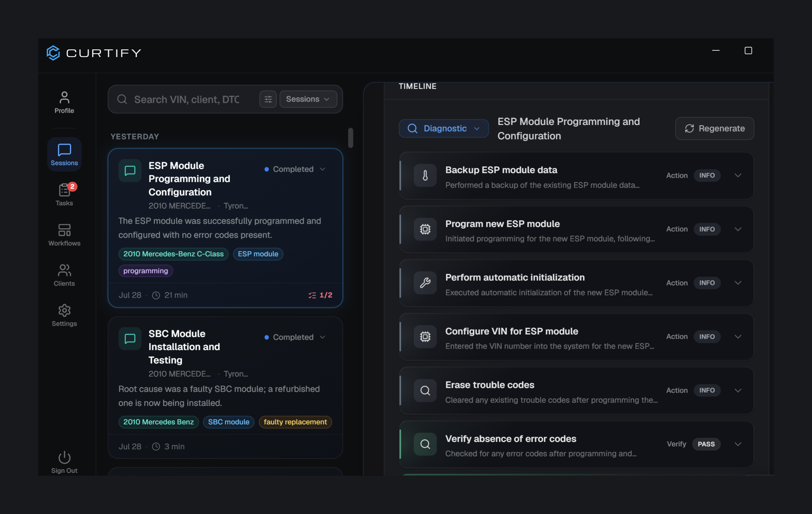Click the ESP module tag
The height and width of the screenshot is (514, 812).
click(x=258, y=254)
